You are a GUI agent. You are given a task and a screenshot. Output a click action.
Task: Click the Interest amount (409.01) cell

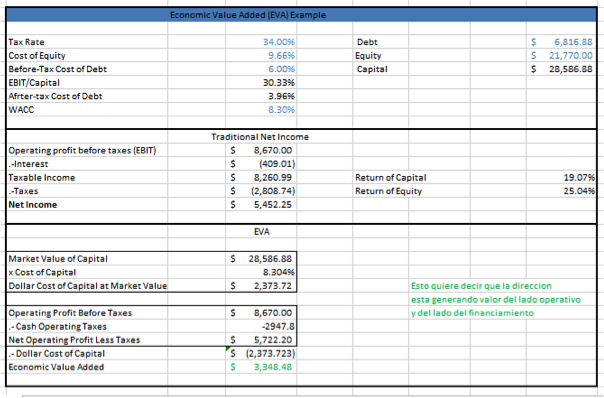[261, 164]
